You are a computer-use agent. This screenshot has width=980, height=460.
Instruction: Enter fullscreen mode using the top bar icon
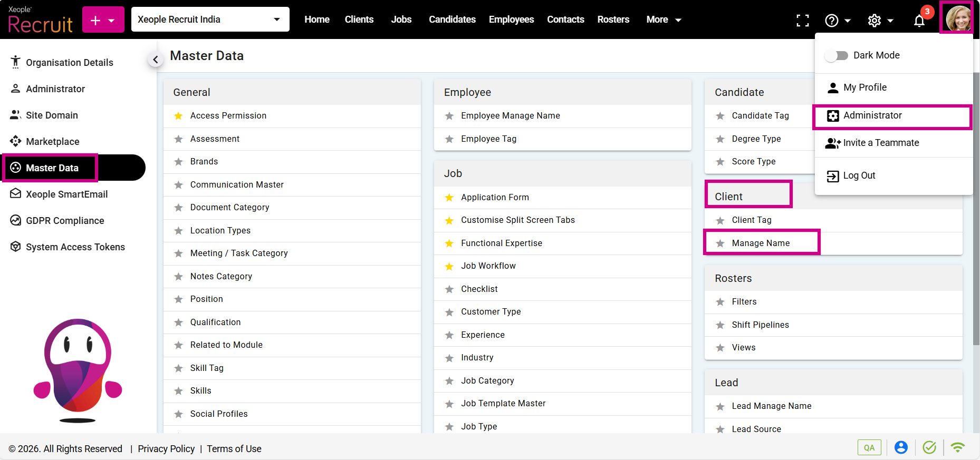802,21
